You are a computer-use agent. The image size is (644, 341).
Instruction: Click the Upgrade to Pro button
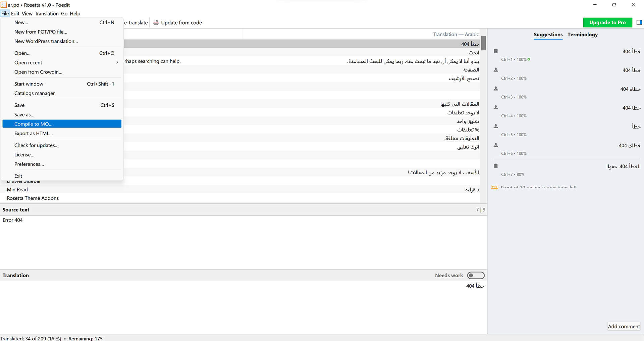pos(607,22)
